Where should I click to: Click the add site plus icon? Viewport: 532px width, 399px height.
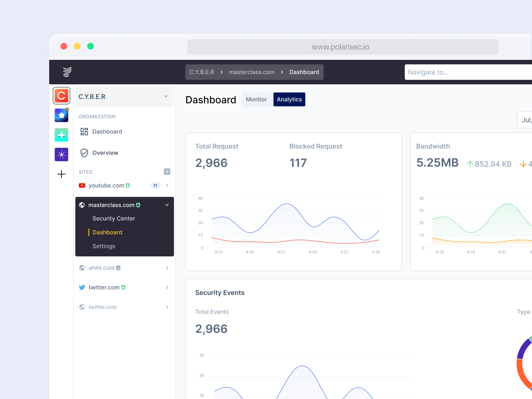[x=167, y=172]
